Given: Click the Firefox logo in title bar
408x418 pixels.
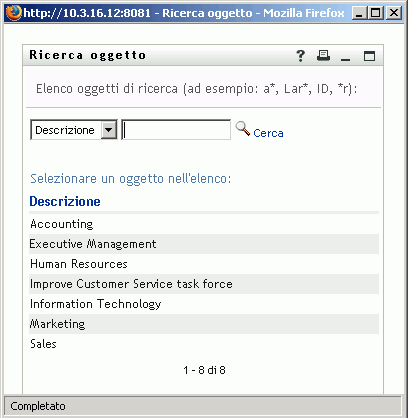Looking at the screenshot, I should coord(14,13).
